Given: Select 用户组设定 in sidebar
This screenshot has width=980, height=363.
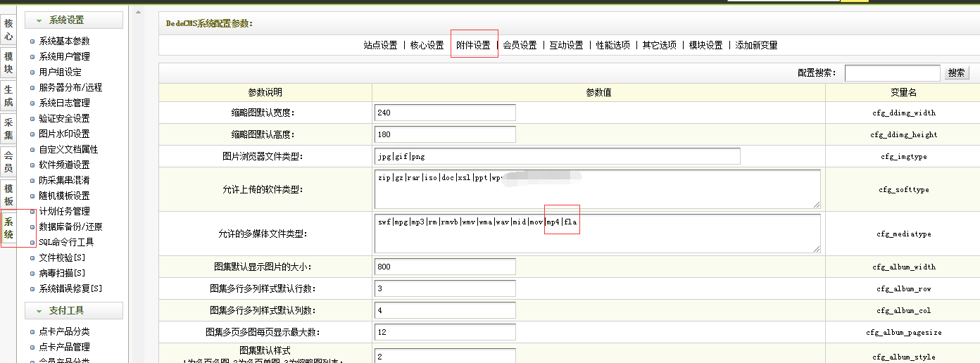Looking at the screenshot, I should point(61,72).
